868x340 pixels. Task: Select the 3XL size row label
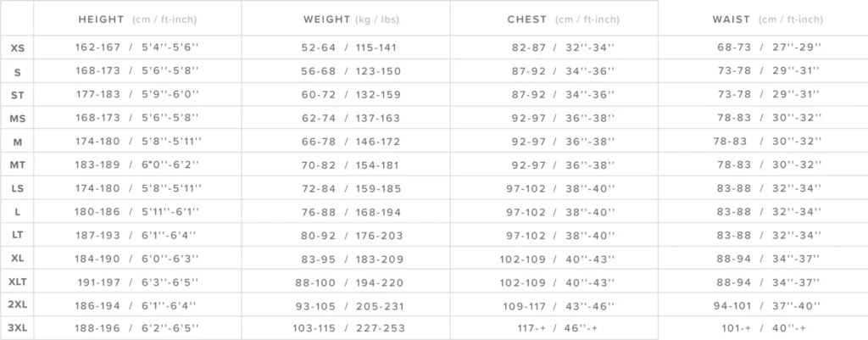tap(18, 329)
